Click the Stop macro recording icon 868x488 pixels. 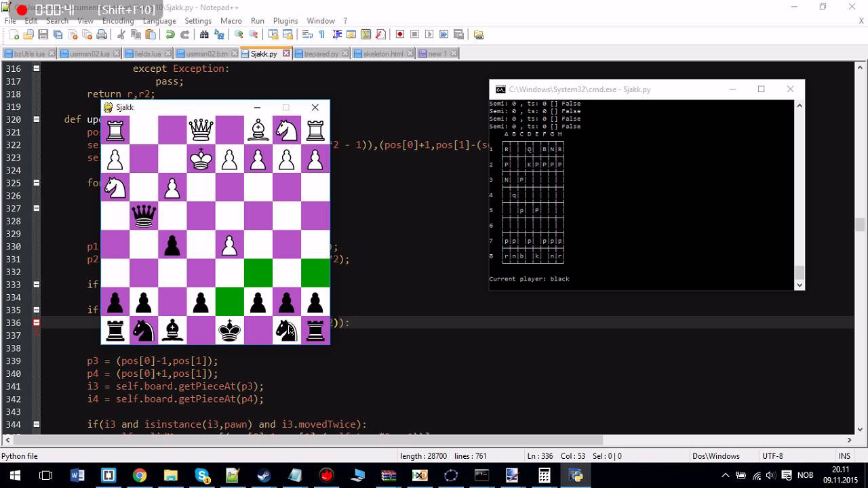(x=414, y=35)
